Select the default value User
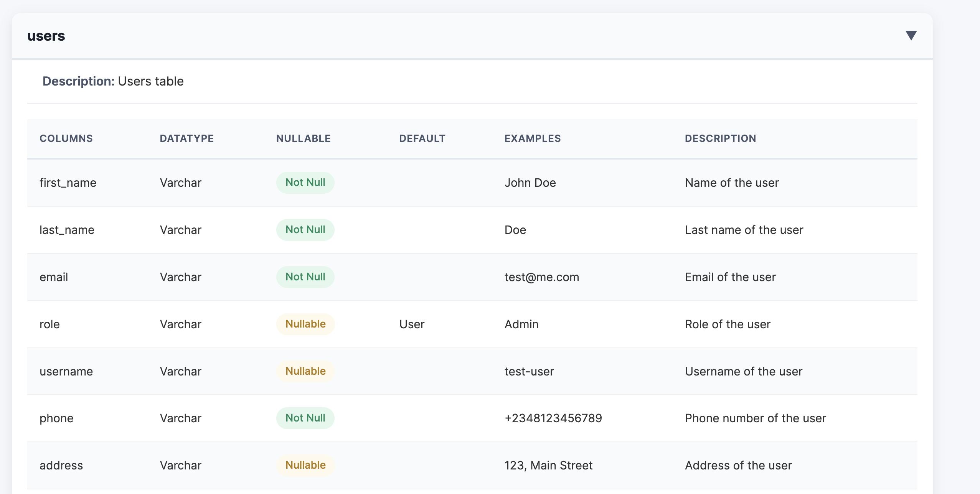This screenshot has width=980, height=494. coord(412,324)
